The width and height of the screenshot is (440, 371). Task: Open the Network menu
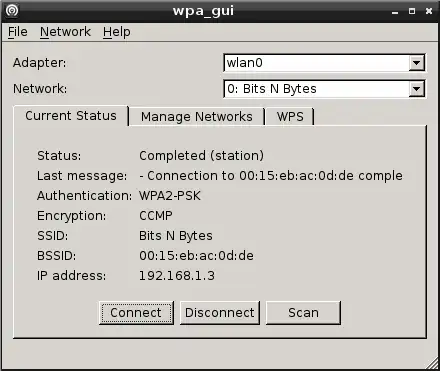pyautogui.click(x=65, y=32)
